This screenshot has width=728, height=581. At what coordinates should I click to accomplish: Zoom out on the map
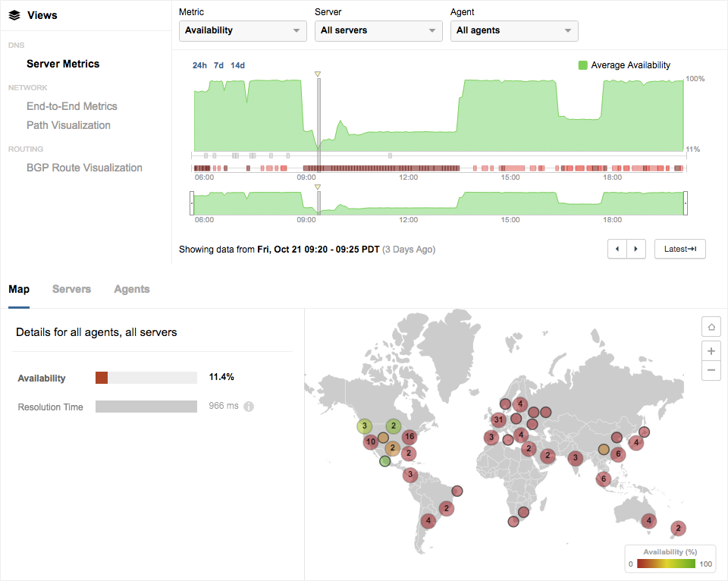coord(711,371)
